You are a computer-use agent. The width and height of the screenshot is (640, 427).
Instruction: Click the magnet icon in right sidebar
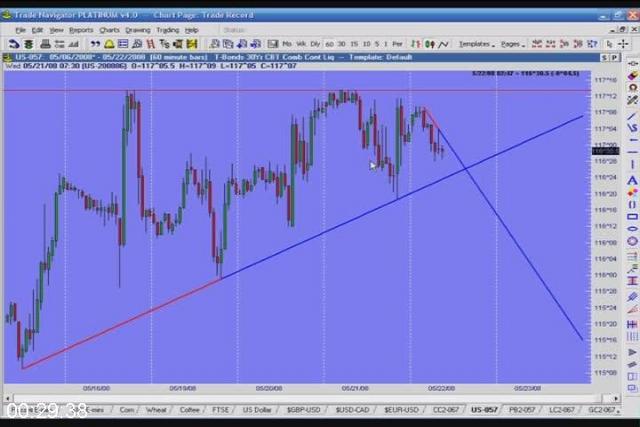[x=632, y=88]
